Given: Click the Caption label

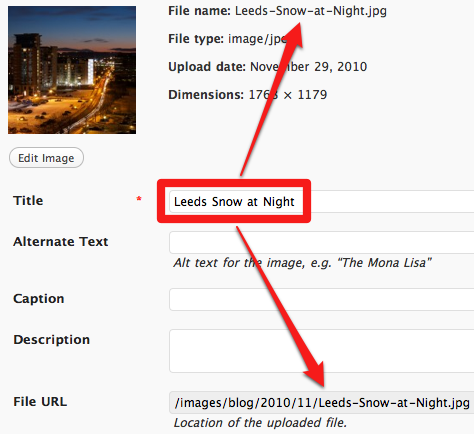Looking at the screenshot, I should point(39,299).
